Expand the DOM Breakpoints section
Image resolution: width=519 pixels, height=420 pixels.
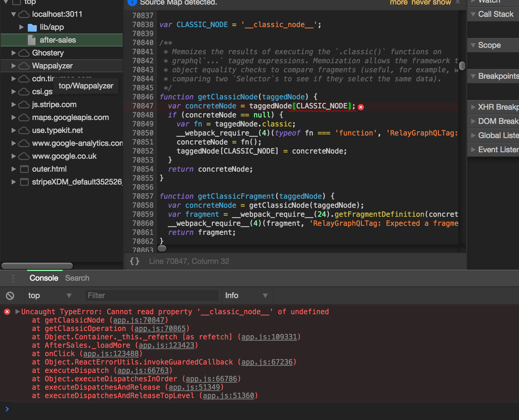[x=473, y=121]
